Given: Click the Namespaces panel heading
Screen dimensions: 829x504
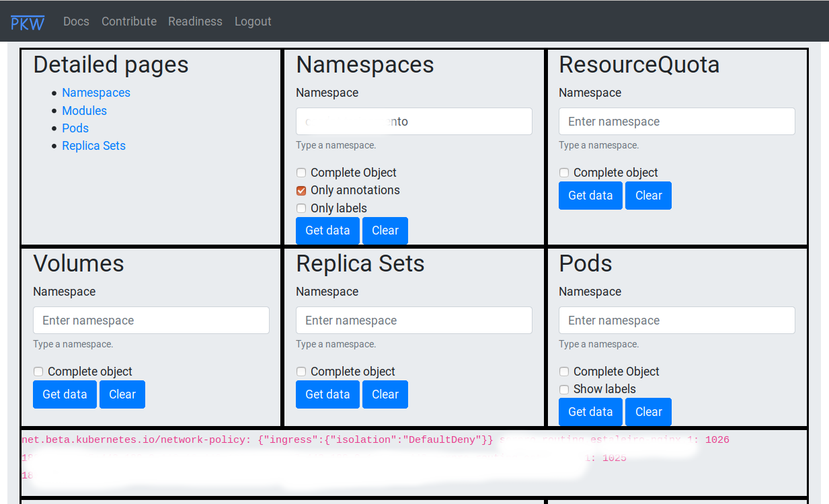Looking at the screenshot, I should pyautogui.click(x=365, y=65).
